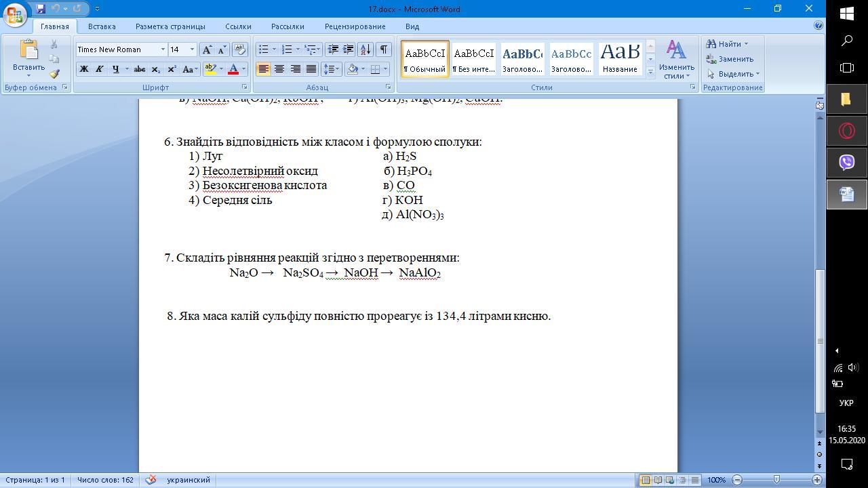Increase paragraph indent
The height and width of the screenshot is (488, 868).
pos(348,49)
